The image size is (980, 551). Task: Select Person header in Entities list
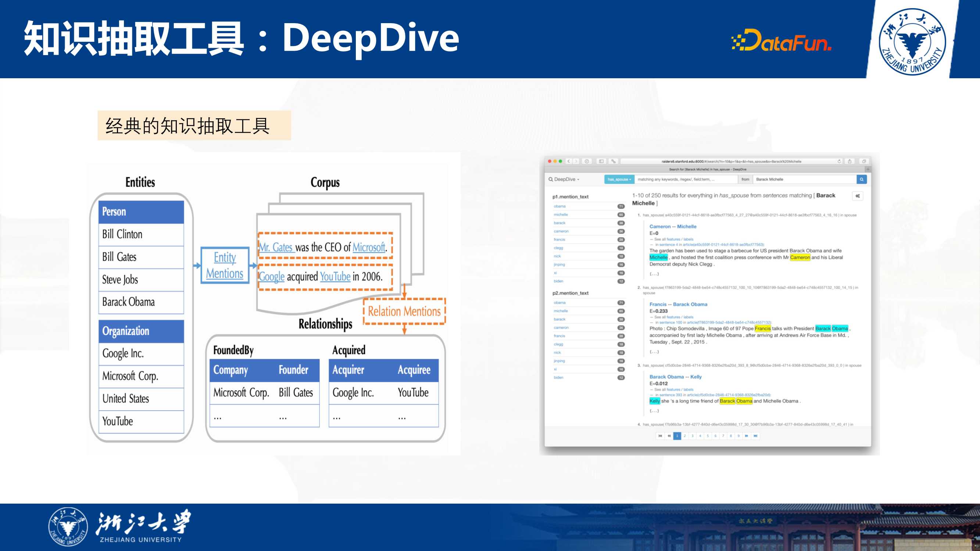pyautogui.click(x=141, y=212)
